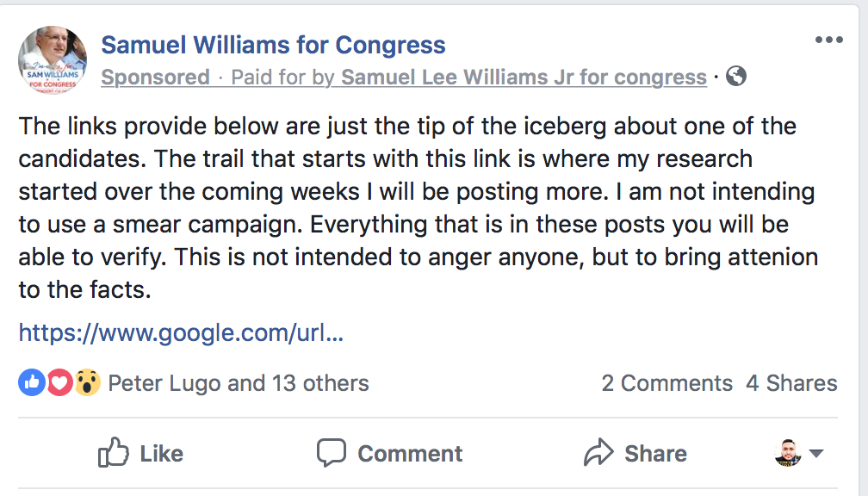Image resolution: width=868 pixels, height=496 pixels.
Task: Click the Sponsored label link
Action: tap(155, 77)
